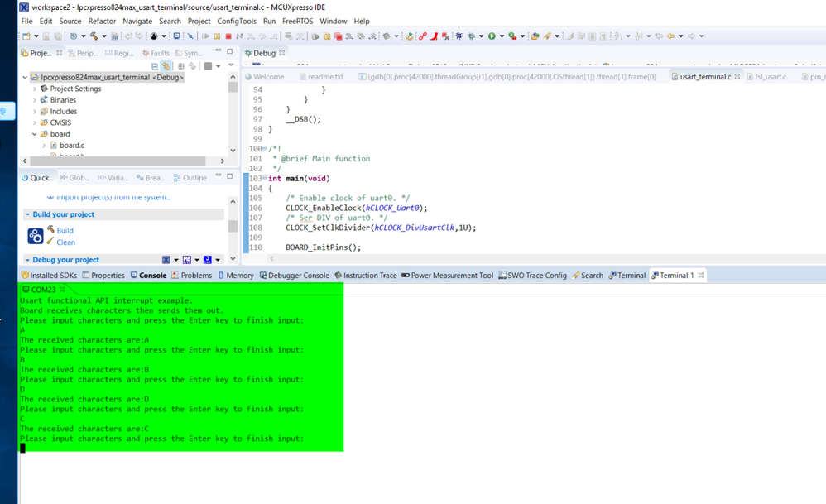Image resolution: width=826 pixels, height=504 pixels.
Task: Click the LinkServer X debug icon in Quickstart
Action: pyautogui.click(x=166, y=260)
